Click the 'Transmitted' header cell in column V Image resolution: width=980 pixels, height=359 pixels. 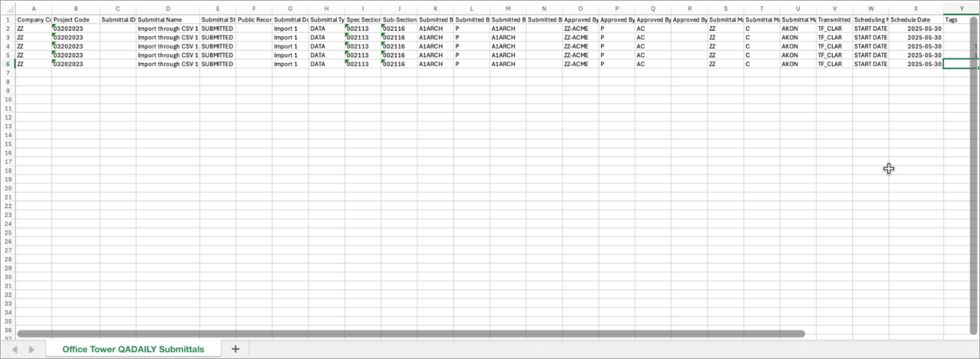pyautogui.click(x=834, y=20)
